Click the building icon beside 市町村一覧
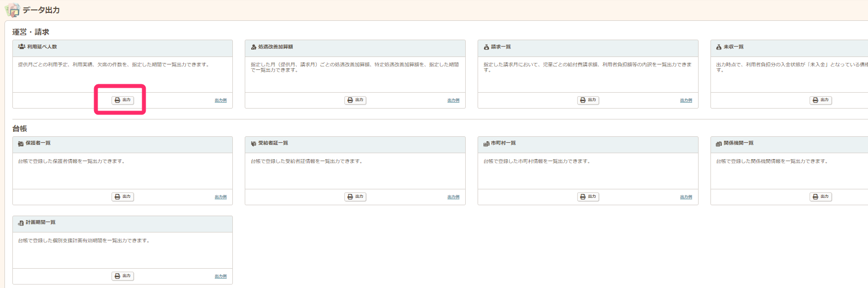Image resolution: width=868 pixels, height=288 pixels. 487,144
